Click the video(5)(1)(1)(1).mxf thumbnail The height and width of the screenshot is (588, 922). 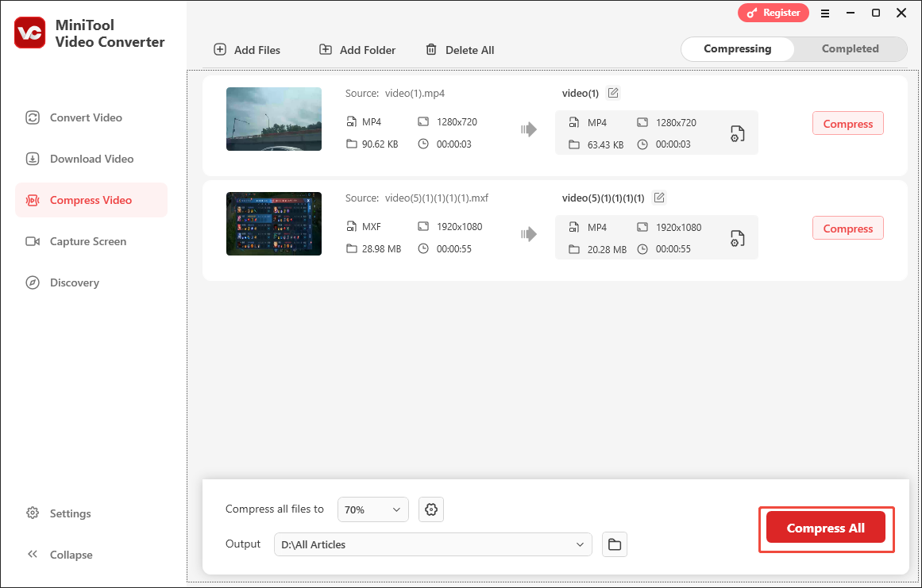[274, 224]
